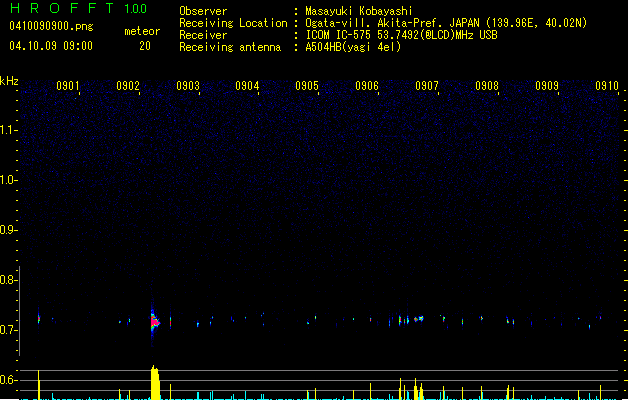Click the 0907 time marker
Viewport: 629px width, 400px height.
coord(427,86)
